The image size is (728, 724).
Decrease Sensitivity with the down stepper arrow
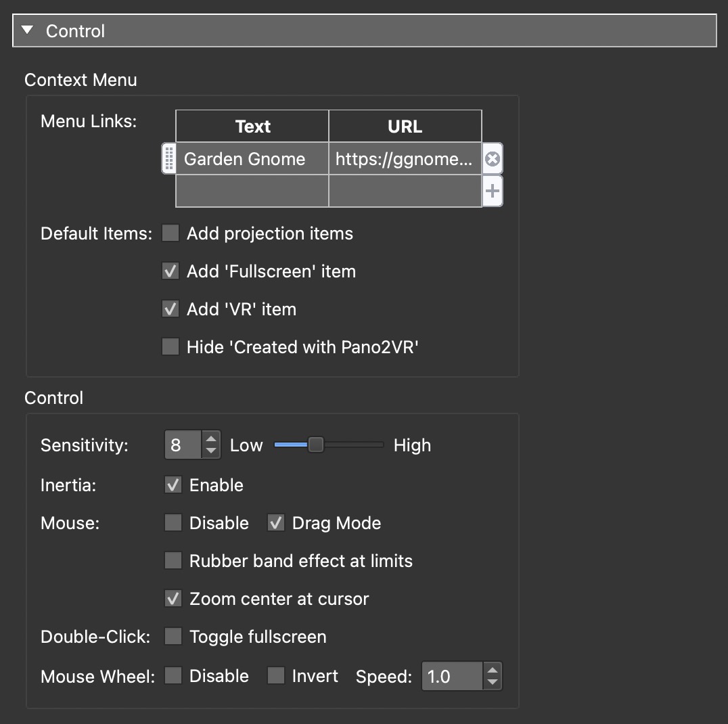[212, 451]
